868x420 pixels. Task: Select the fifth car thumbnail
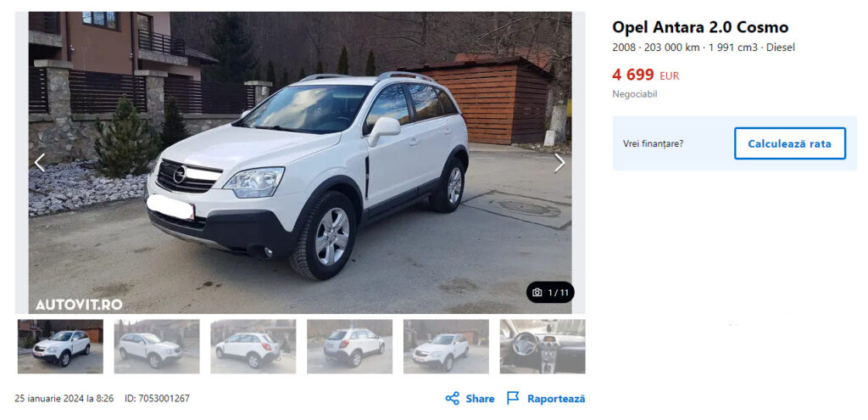446,346
